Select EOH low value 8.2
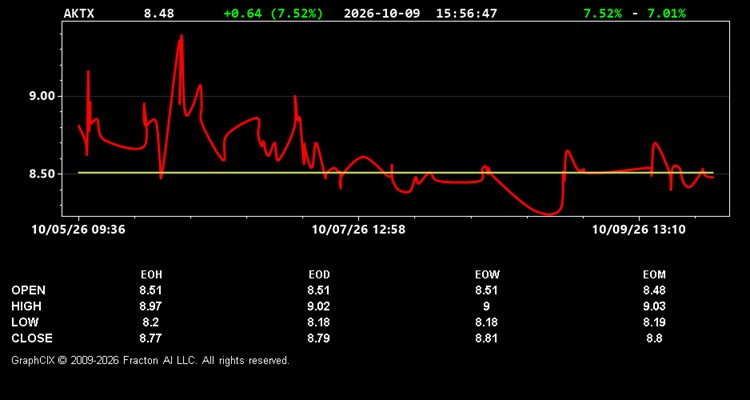The height and width of the screenshot is (400, 750). pyautogui.click(x=151, y=322)
